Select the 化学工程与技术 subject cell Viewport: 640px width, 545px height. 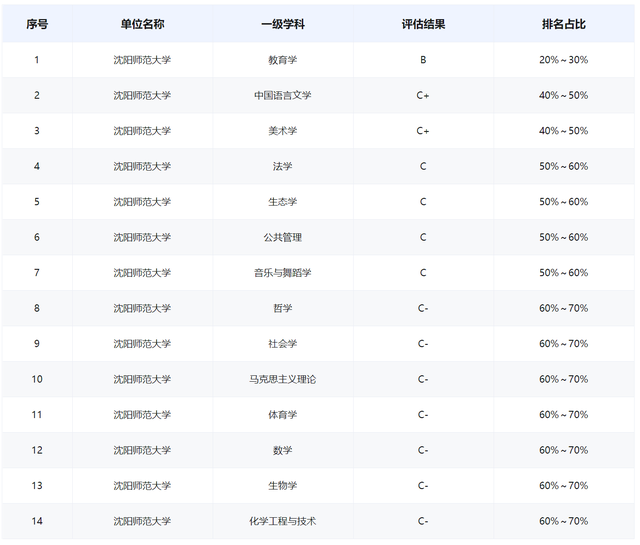[x=283, y=521]
